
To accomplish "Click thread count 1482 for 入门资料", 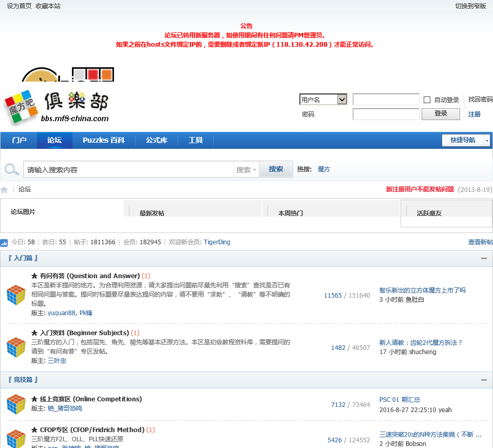I will pos(338,348).
